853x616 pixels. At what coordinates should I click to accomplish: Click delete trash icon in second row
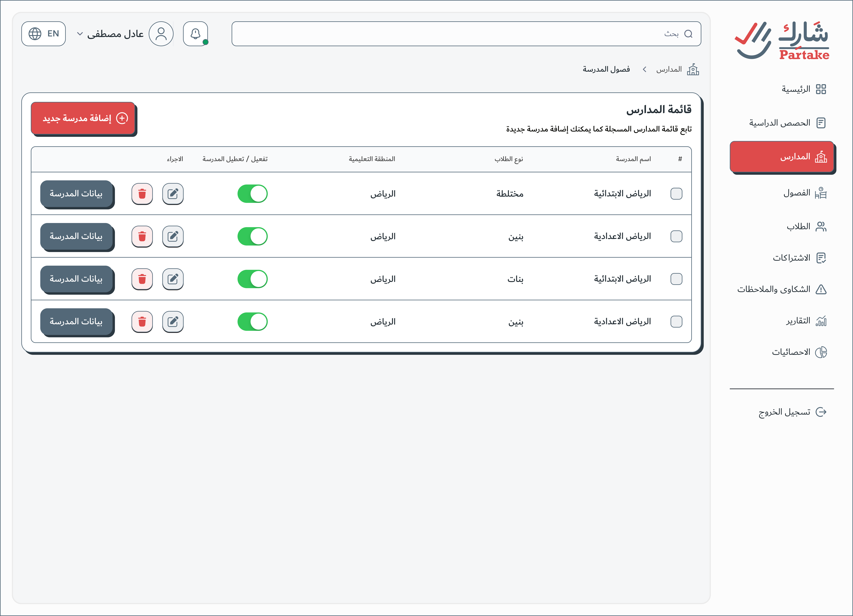[x=142, y=236]
